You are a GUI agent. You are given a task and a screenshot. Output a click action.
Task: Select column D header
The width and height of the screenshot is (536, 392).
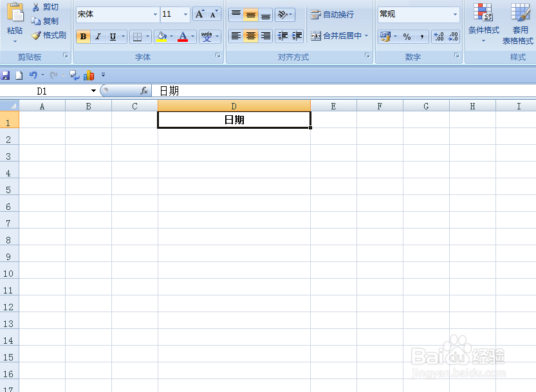(x=234, y=106)
